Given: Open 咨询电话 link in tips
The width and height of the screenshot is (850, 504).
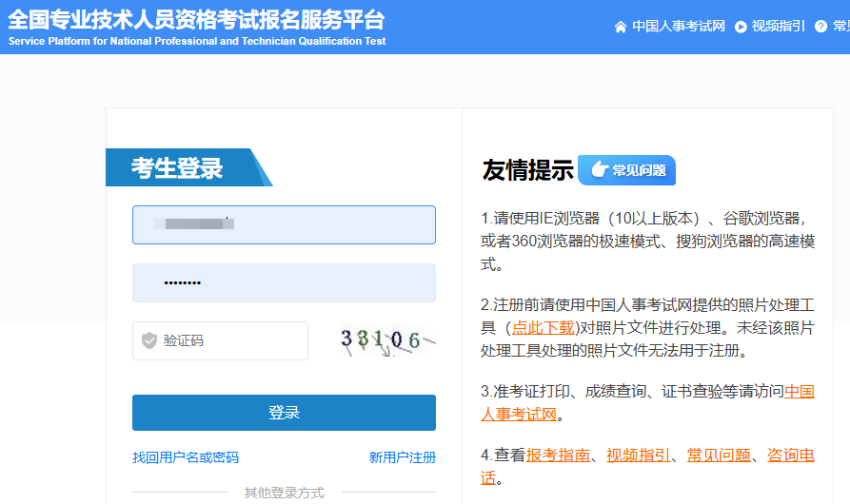Looking at the screenshot, I should click(x=790, y=456).
